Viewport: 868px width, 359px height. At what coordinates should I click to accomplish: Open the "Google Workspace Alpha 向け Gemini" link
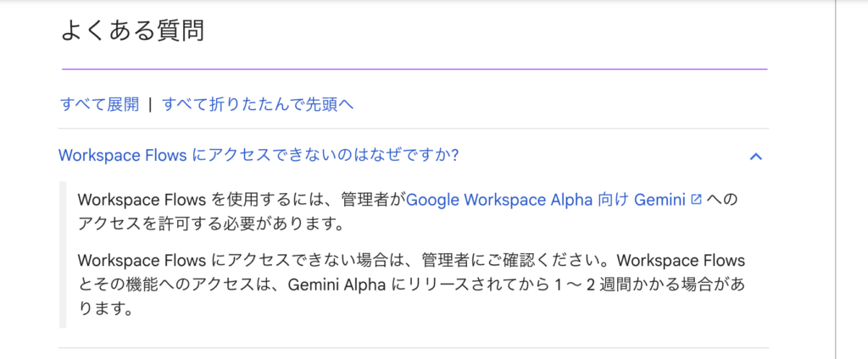[548, 200]
